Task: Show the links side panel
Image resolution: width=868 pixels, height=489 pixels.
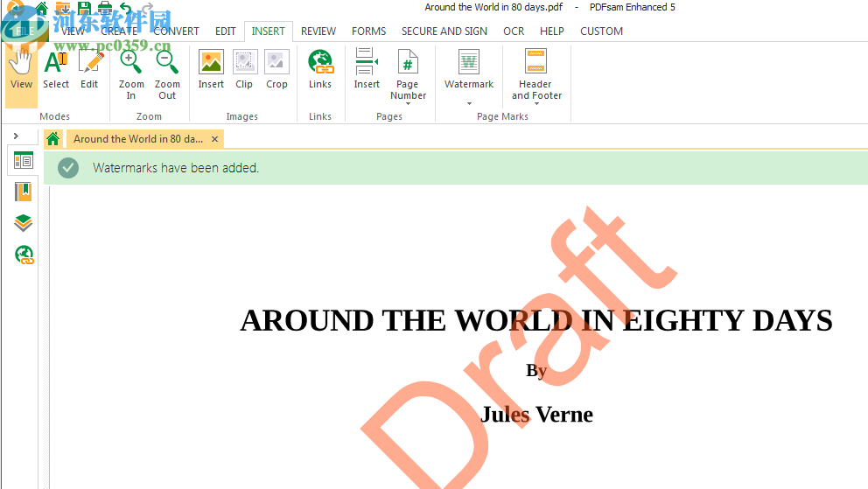Action: pos(24,255)
